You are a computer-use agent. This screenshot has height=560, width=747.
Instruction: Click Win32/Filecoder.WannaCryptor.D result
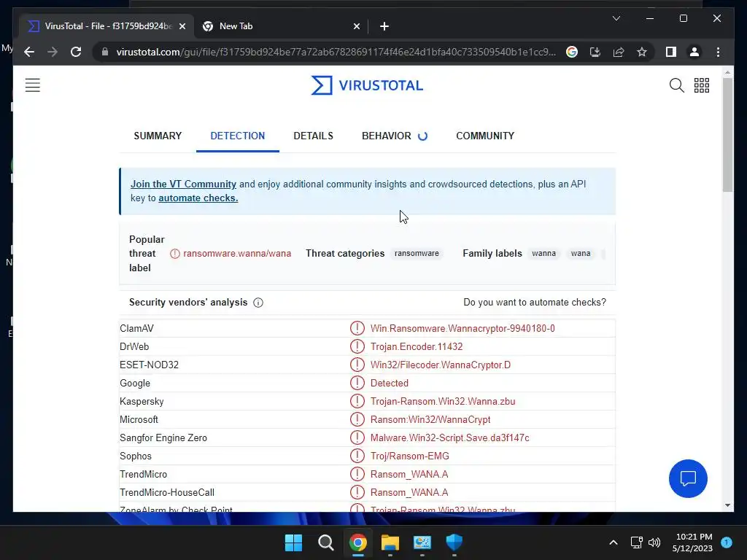tap(440, 365)
